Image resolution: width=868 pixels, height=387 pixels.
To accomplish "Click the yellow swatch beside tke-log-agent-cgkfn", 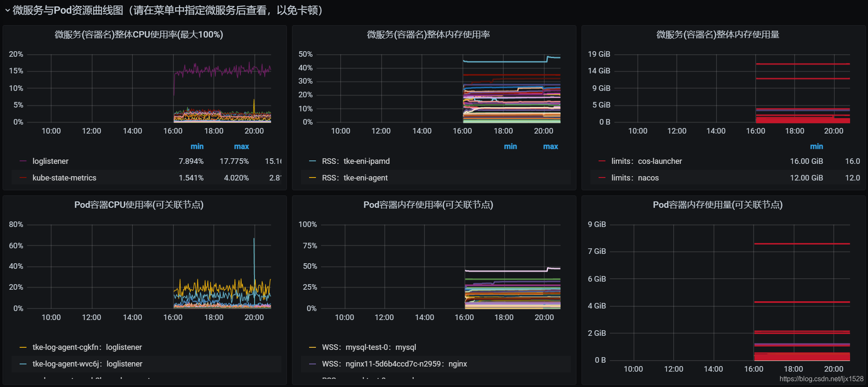I will pos(23,347).
